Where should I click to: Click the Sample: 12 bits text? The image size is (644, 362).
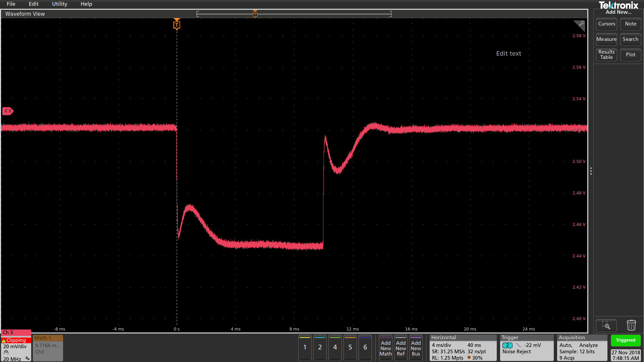[577, 352]
